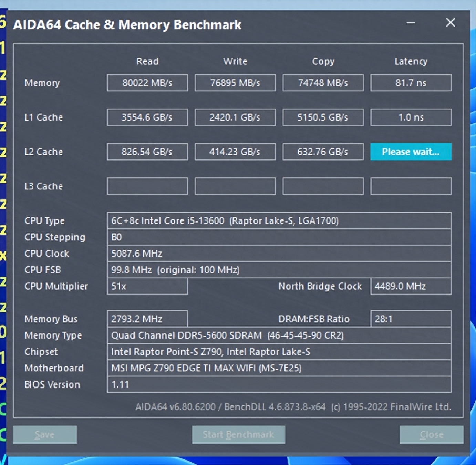Click the North Bridge Clock label
Viewport: 476px width, 465px height.
(320, 286)
